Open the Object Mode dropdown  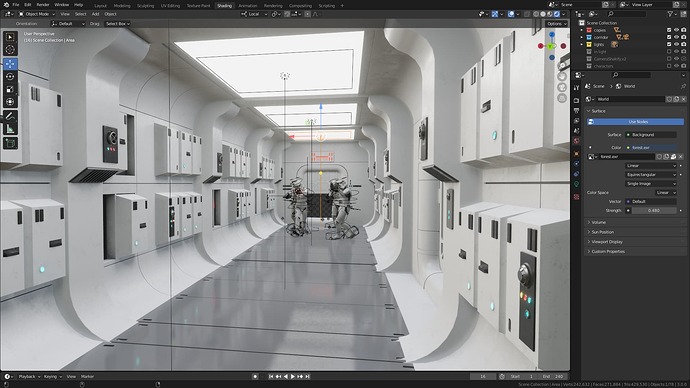coord(37,14)
